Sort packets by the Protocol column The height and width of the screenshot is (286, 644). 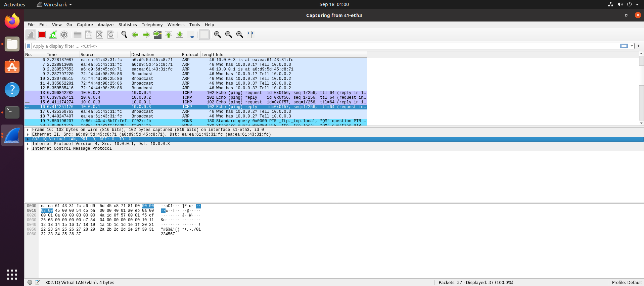(190, 54)
